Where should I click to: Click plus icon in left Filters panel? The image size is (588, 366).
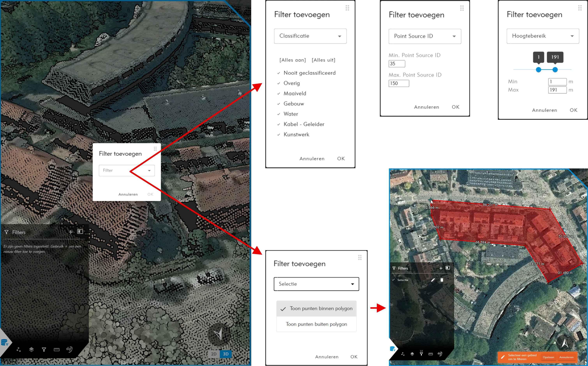71,232
